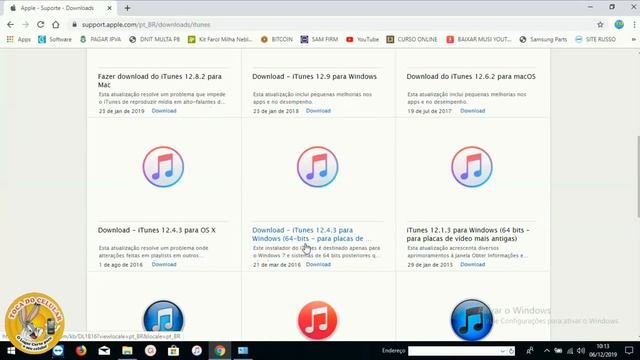Open TeamViewer from the taskbar
Image resolution: width=640 pixels, height=360 pixels.
(58, 351)
